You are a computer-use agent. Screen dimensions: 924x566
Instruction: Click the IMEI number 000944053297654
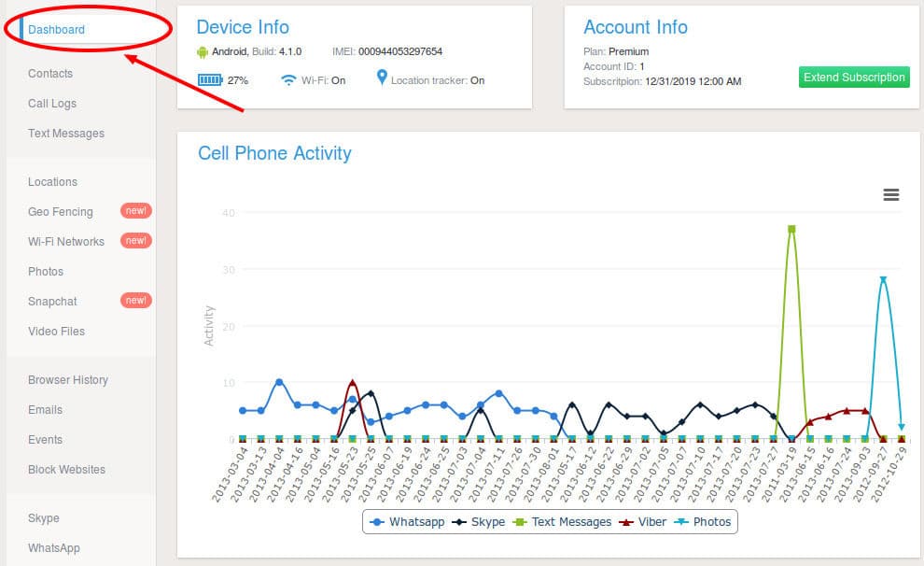(400, 51)
